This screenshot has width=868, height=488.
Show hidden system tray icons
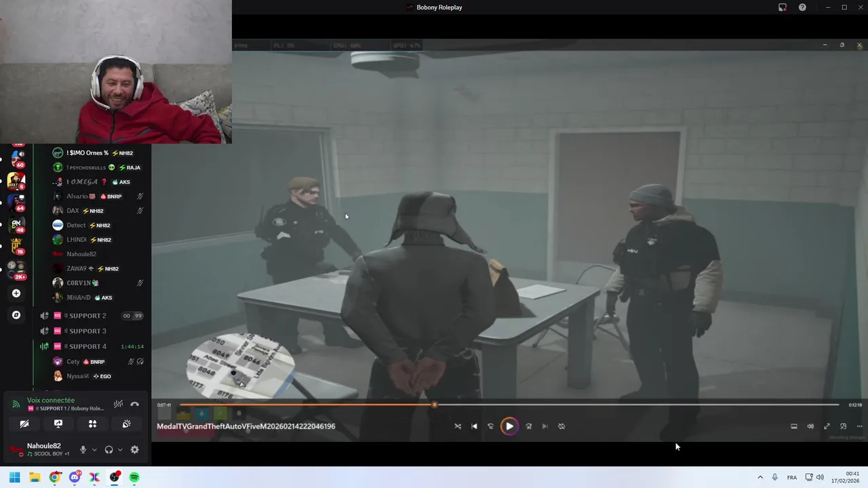pyautogui.click(x=760, y=477)
